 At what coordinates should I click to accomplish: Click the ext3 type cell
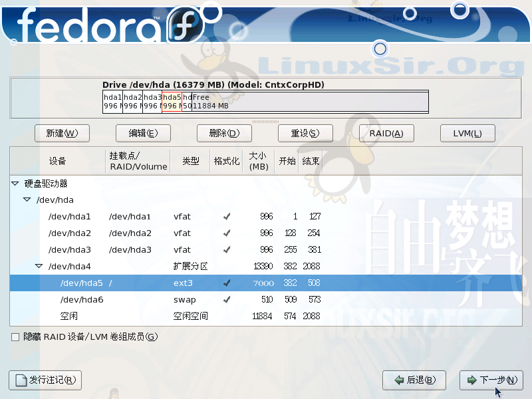tap(183, 283)
